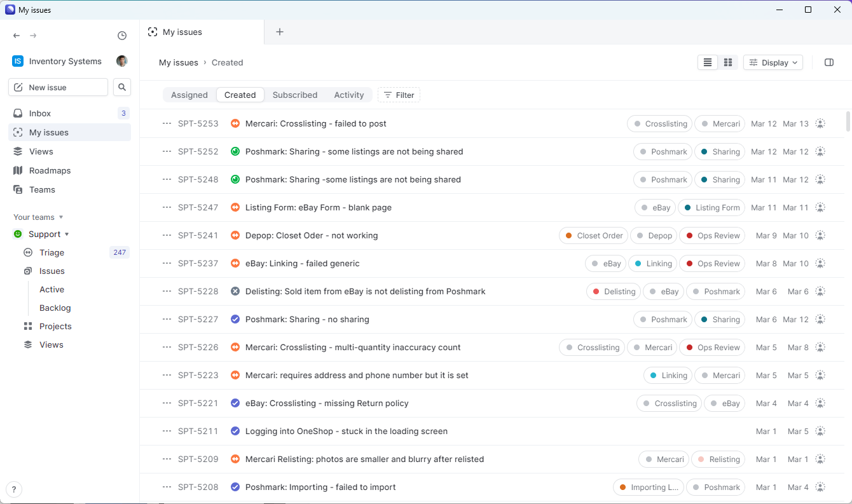The height and width of the screenshot is (504, 852).
Task: Click assignee icon on SPT-5253 row
Action: point(820,124)
